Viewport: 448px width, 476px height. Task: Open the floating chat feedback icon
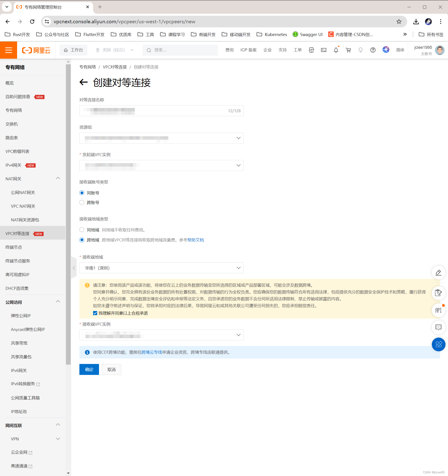click(438, 327)
